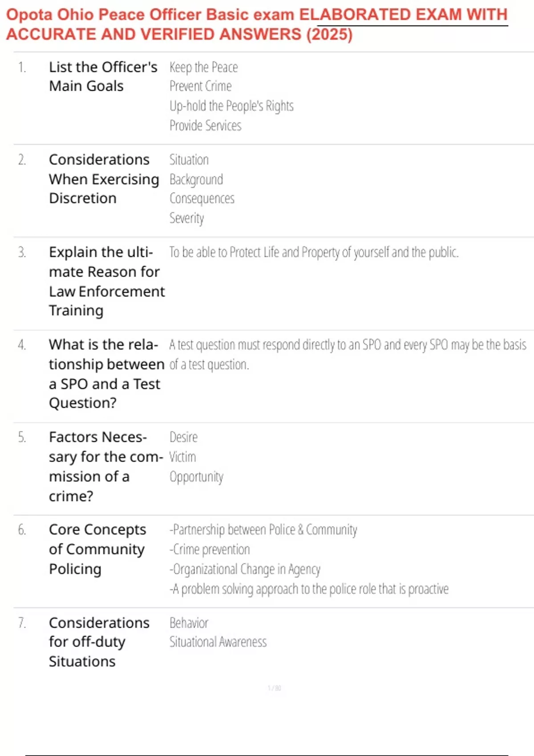Image resolution: width=534 pixels, height=756 pixels.
Task: Select "-Partnership between Police & Community" line
Action: pos(263,530)
